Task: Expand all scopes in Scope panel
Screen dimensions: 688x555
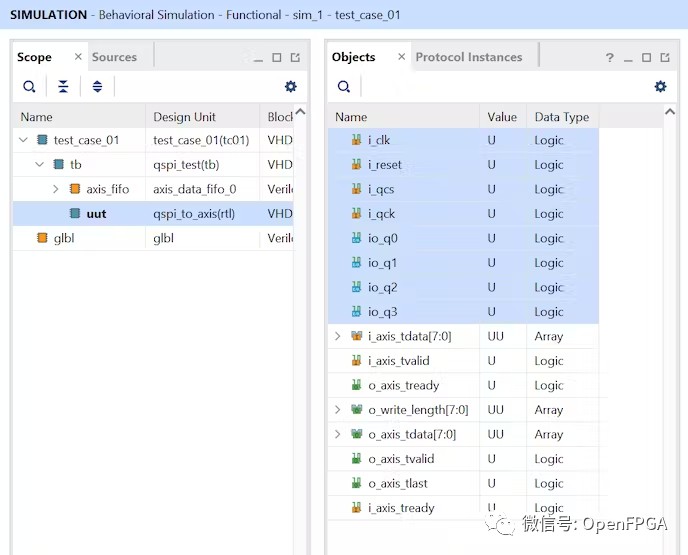Action: (97, 86)
